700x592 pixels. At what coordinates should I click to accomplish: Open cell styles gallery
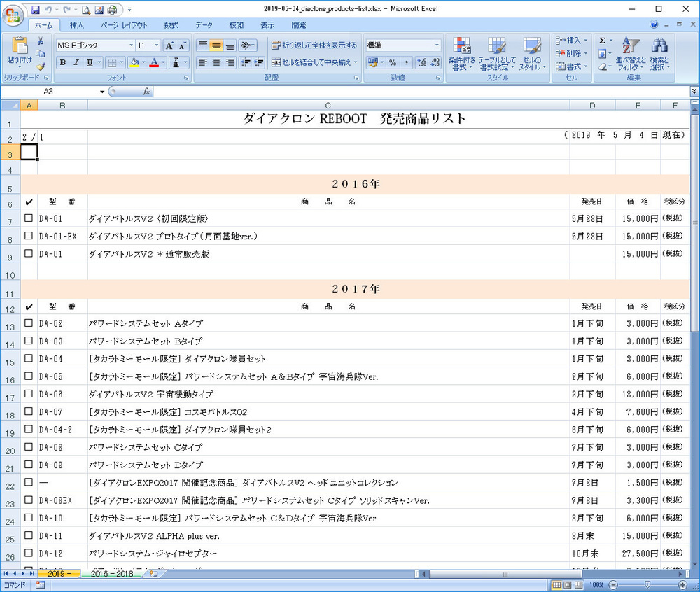pos(532,54)
